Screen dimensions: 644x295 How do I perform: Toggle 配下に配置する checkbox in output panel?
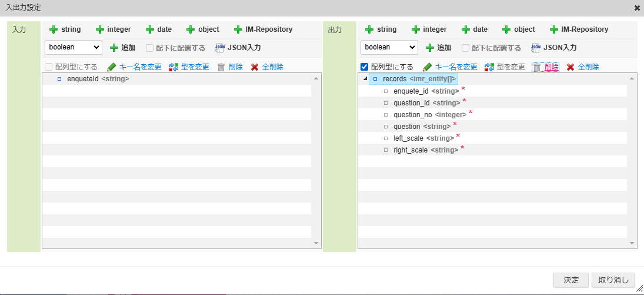point(465,48)
